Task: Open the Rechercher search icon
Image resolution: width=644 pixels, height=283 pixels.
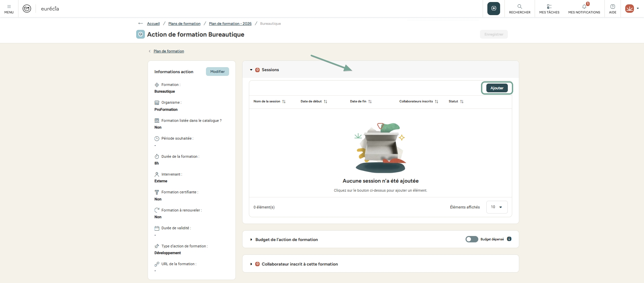Action: (x=520, y=7)
